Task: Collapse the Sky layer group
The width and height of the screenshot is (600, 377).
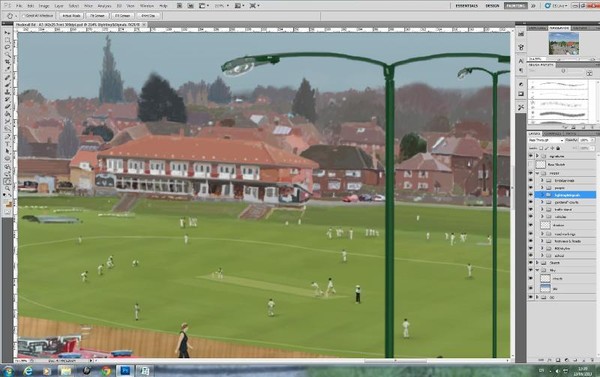Action: 537,270
